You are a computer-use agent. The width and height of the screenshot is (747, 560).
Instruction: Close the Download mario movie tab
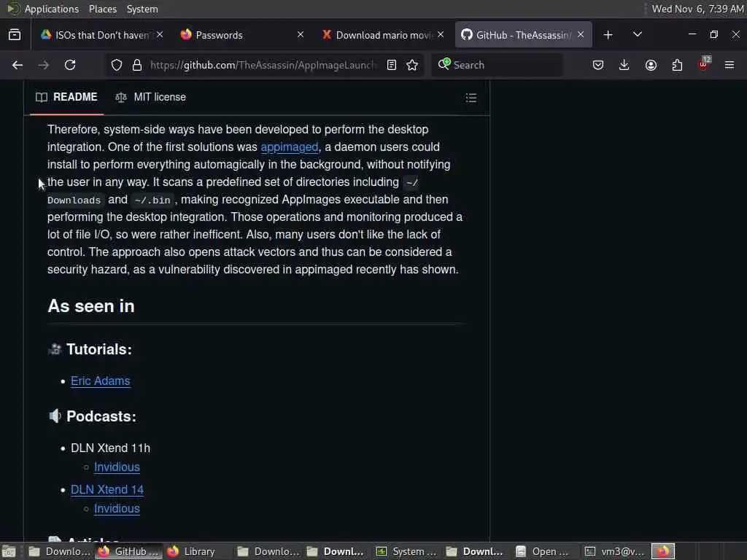coord(441,35)
